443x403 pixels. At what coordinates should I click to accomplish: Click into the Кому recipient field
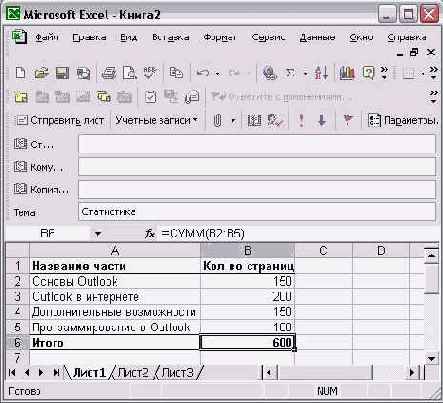point(257,166)
